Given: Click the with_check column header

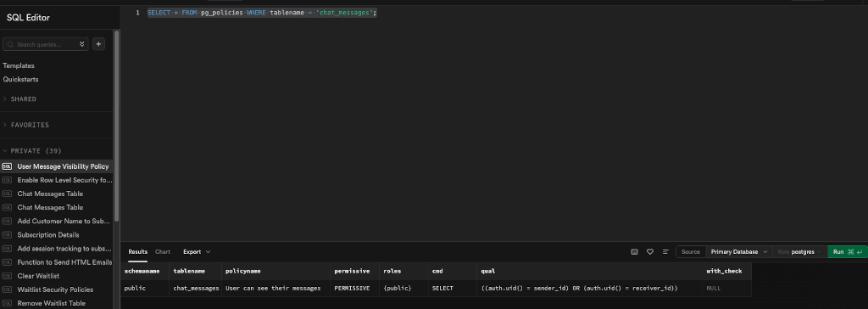Looking at the screenshot, I should (726, 272).
